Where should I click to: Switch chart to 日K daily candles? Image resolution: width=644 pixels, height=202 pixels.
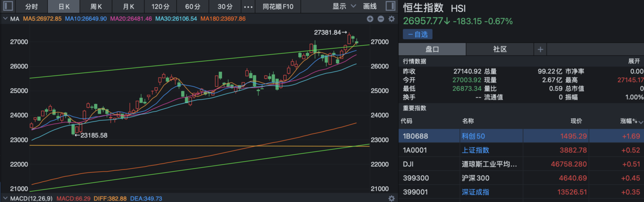tap(64, 7)
